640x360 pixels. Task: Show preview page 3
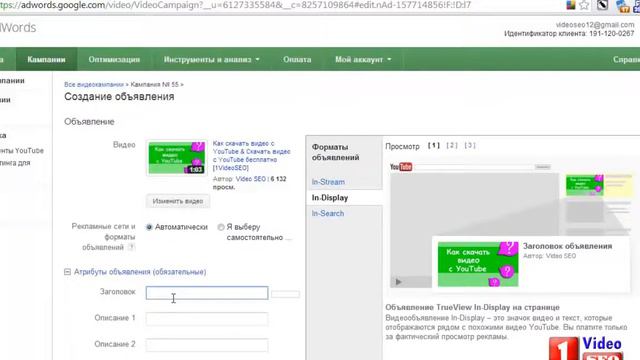[x=470, y=145]
